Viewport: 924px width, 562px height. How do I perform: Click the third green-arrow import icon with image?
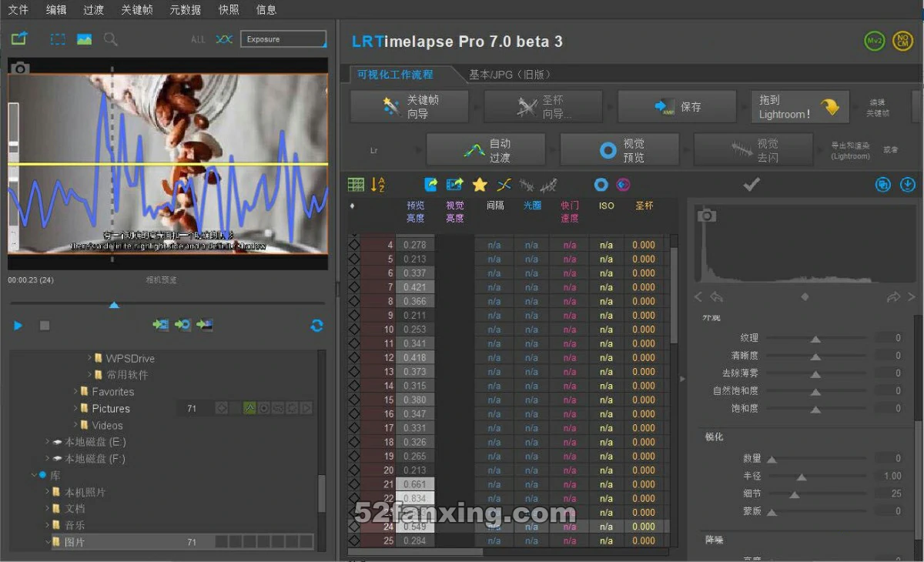[x=205, y=325]
